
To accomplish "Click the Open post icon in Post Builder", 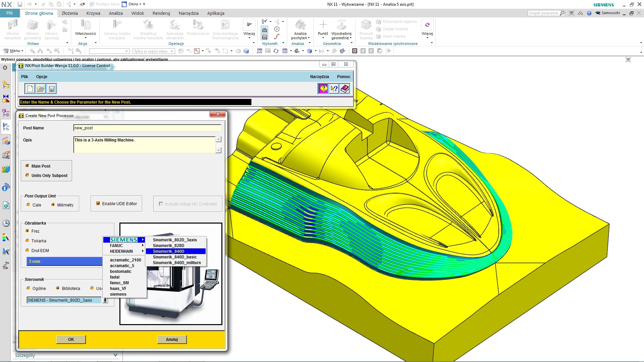I will (41, 89).
